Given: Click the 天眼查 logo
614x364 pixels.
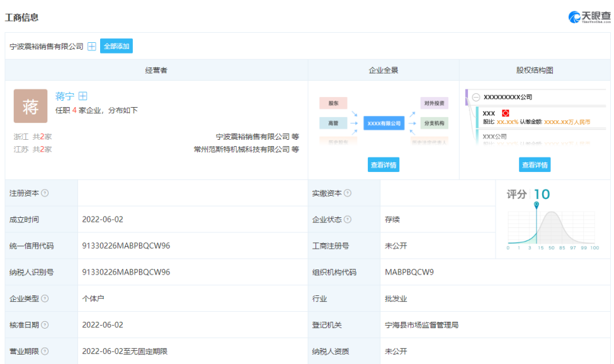Looking at the screenshot, I should pyautogui.click(x=589, y=17).
